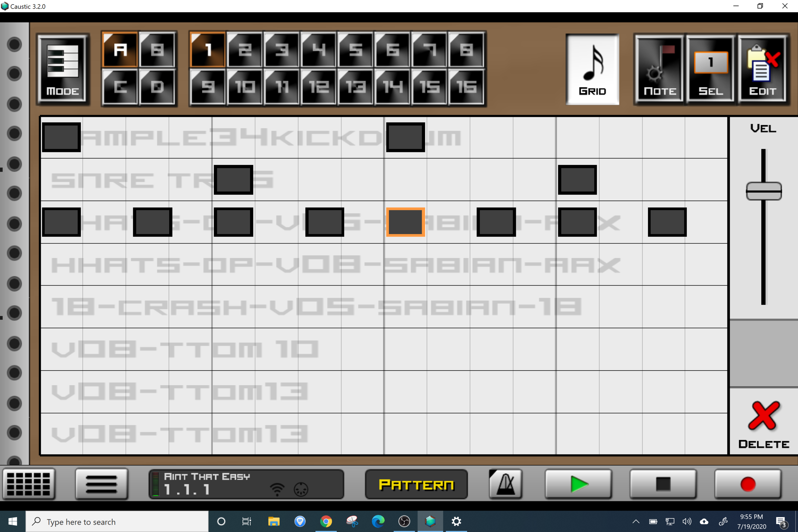This screenshot has width=798, height=532.
Task: Click the Vel velocity slider handle
Action: [x=764, y=191]
